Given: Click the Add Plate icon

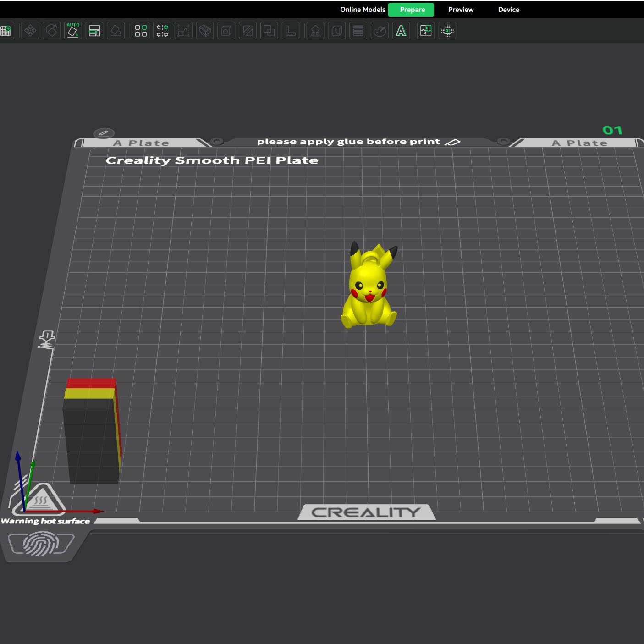Looking at the screenshot, I should 6,31.
